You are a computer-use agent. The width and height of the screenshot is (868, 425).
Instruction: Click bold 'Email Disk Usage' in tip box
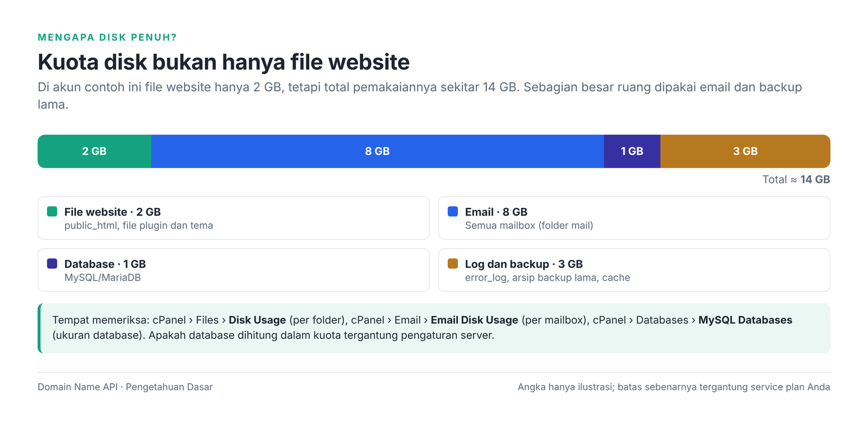click(474, 320)
